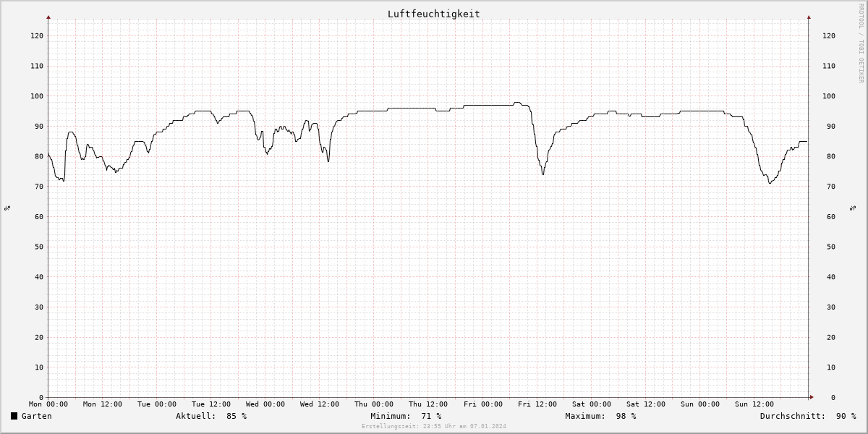Click the Mon 00:00 x-axis label

pos(48,404)
